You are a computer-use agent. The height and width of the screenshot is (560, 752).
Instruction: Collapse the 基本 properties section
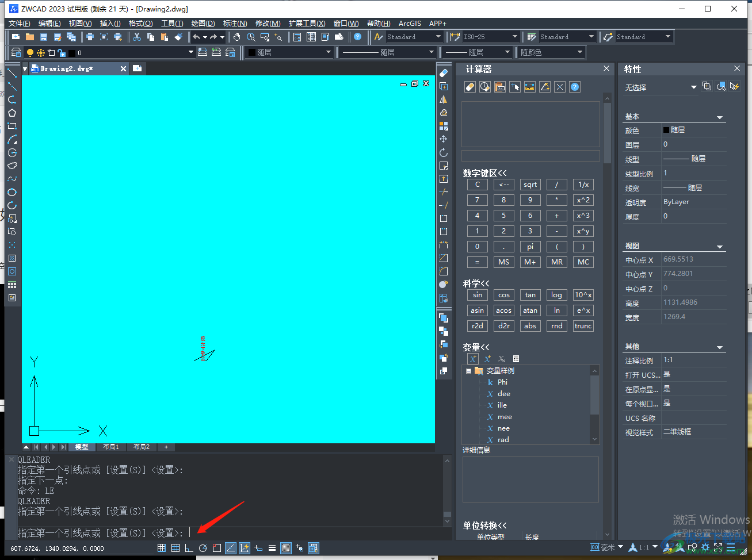click(x=720, y=117)
